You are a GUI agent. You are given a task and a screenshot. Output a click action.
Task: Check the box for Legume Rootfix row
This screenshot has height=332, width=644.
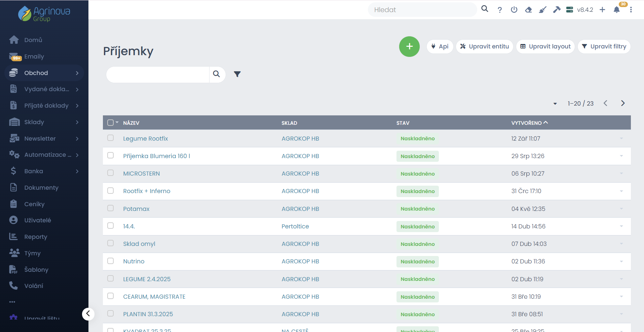pos(110,138)
